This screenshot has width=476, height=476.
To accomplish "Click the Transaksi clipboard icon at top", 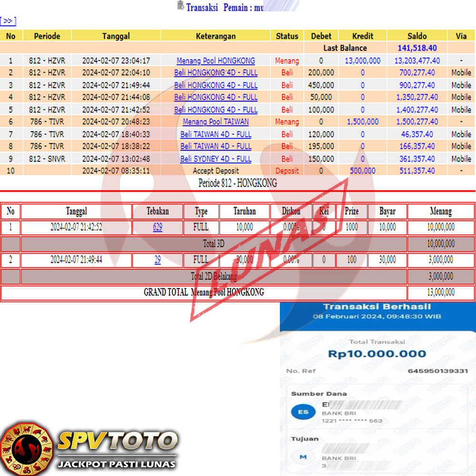I will (180, 6).
